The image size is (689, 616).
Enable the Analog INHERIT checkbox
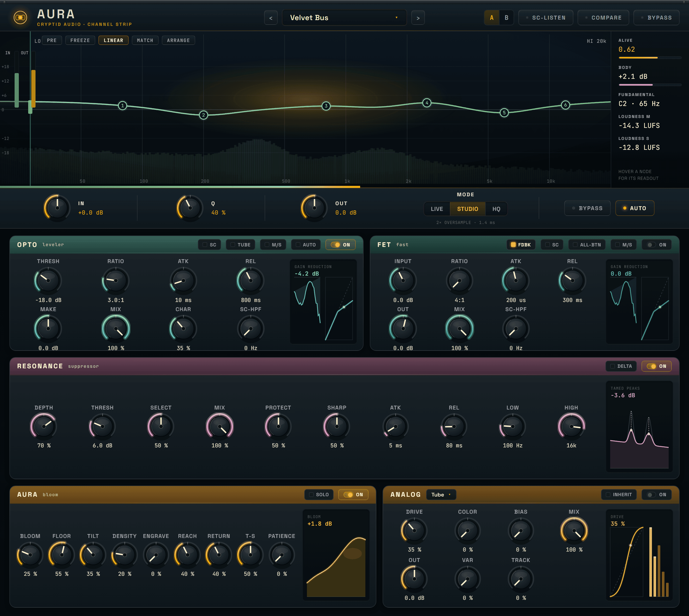pyautogui.click(x=619, y=494)
